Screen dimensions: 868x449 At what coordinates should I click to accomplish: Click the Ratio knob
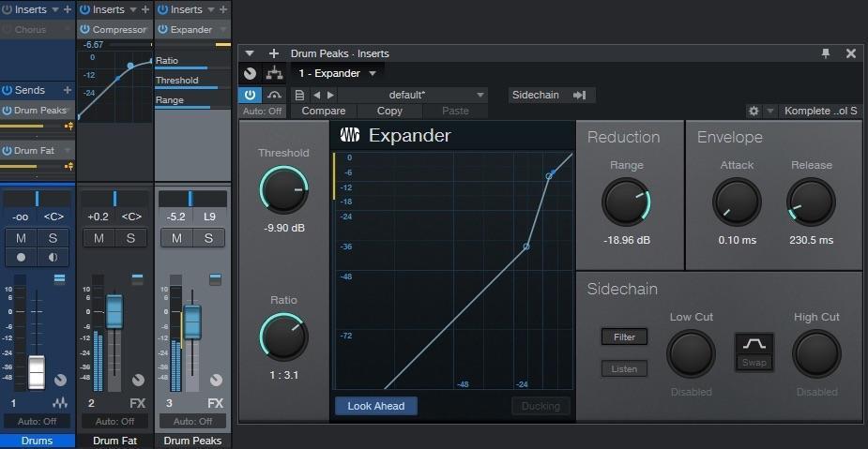(x=283, y=337)
